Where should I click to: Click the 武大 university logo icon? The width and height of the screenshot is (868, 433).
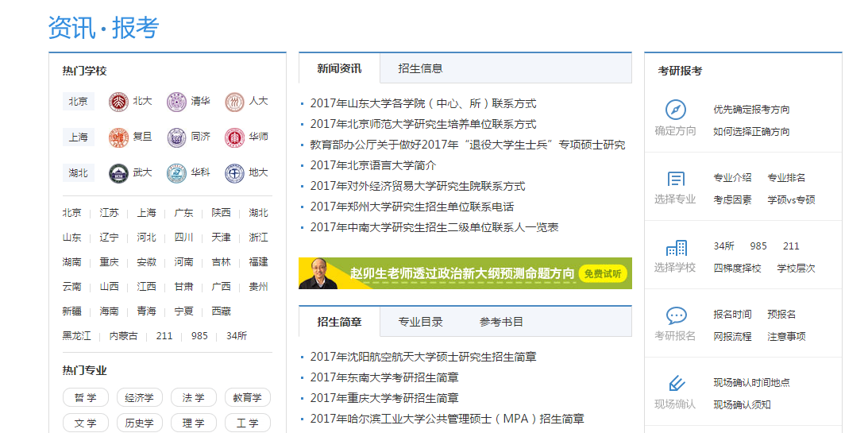[118, 173]
